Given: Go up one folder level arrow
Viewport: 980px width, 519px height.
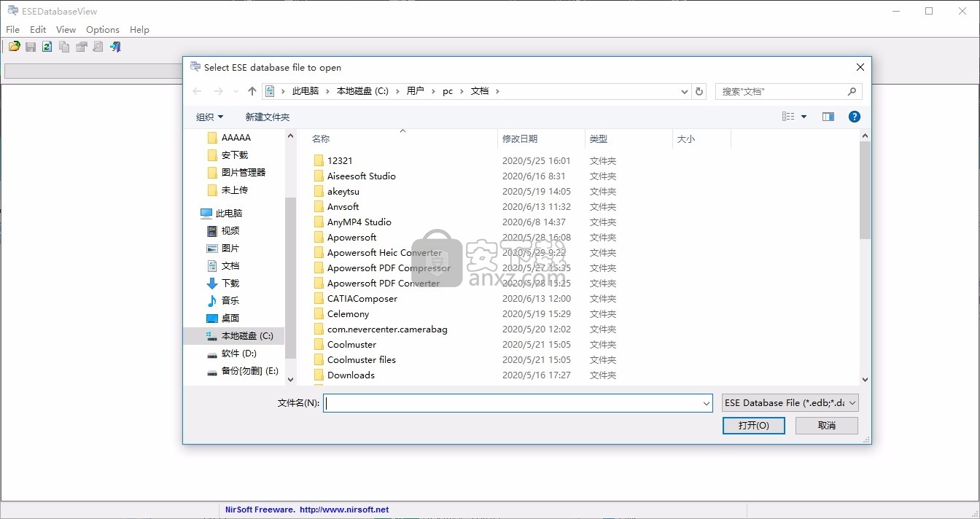Looking at the screenshot, I should pyautogui.click(x=252, y=91).
